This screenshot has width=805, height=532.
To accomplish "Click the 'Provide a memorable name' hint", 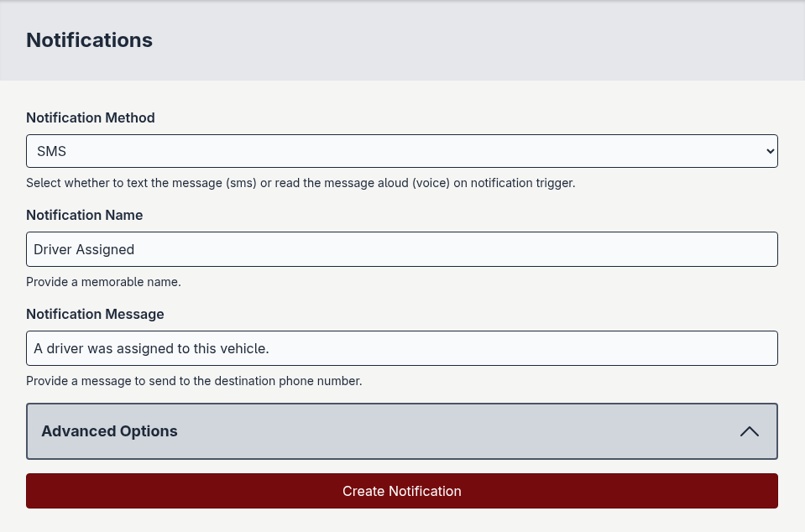I will [x=103, y=282].
